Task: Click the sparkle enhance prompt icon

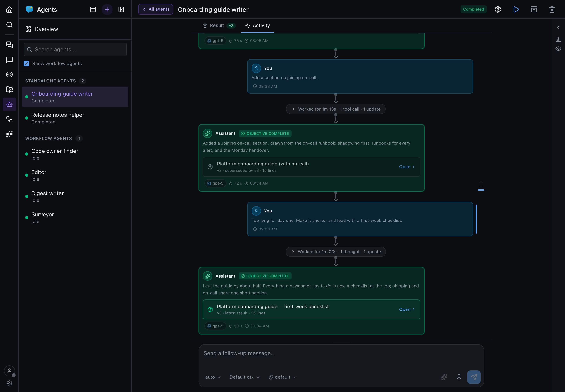Action: click(x=444, y=377)
